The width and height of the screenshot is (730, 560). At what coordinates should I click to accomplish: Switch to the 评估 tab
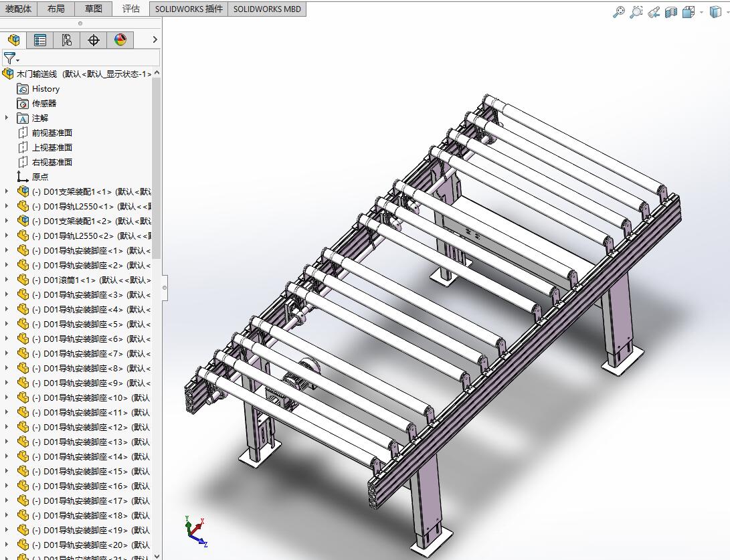[x=131, y=9]
